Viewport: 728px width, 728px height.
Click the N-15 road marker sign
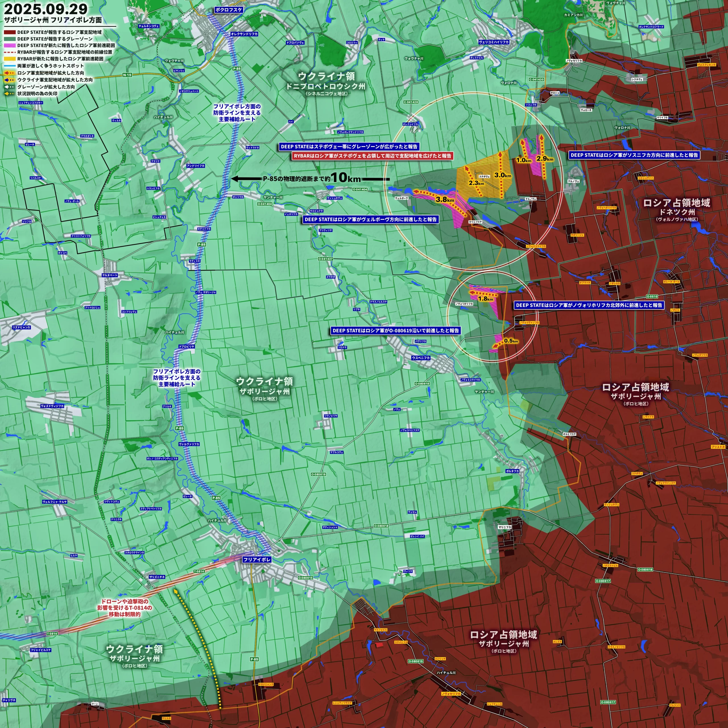(127, 75)
